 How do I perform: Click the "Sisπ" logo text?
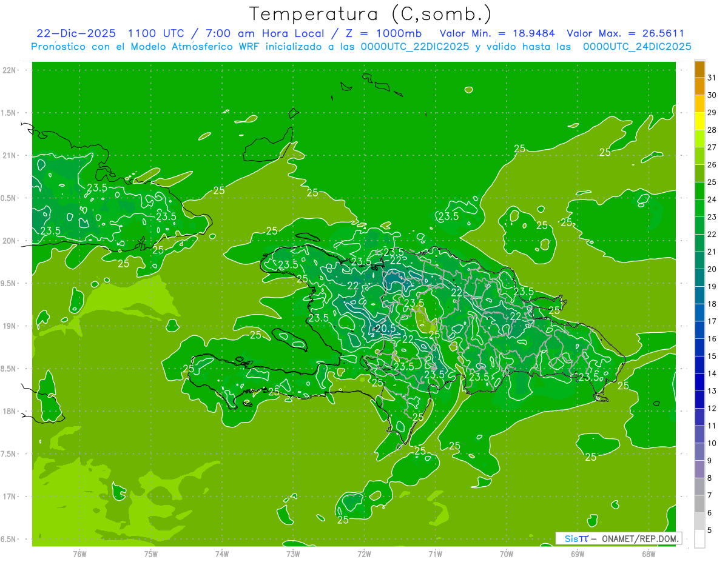pos(576,538)
